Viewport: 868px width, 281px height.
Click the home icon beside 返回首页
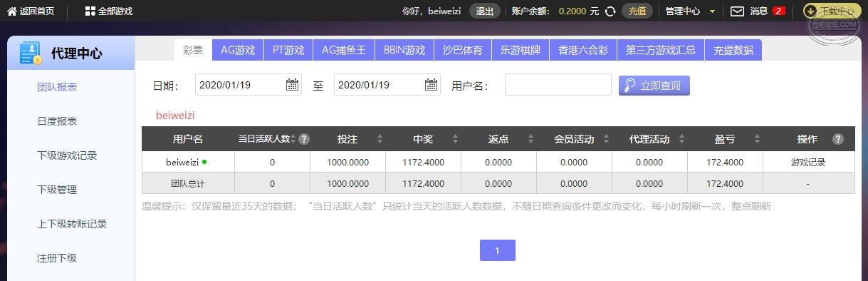point(11,11)
